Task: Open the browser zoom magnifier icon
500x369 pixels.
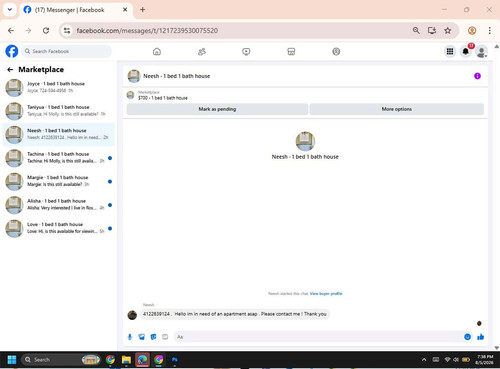Action: [416, 31]
